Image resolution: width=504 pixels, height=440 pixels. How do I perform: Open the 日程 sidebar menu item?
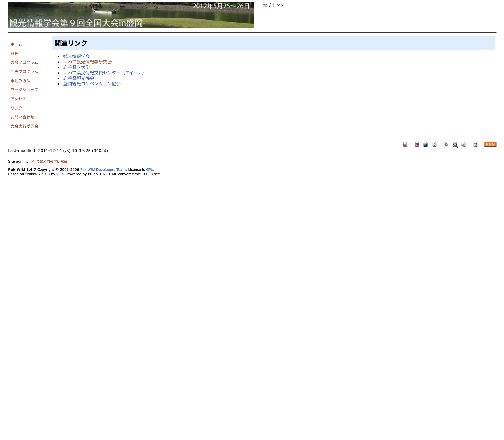pos(15,53)
